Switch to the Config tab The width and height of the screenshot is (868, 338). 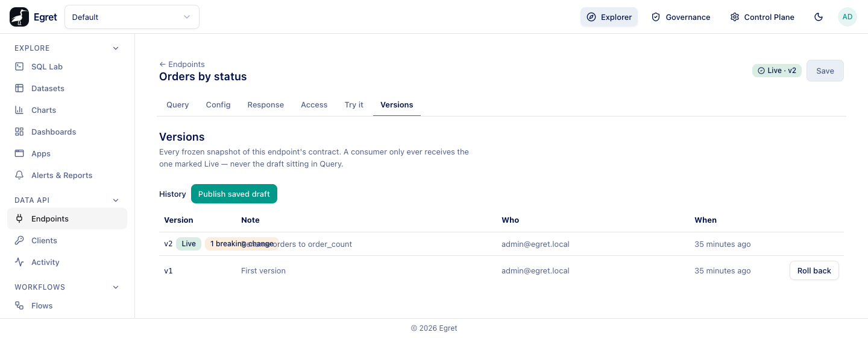pyautogui.click(x=218, y=105)
